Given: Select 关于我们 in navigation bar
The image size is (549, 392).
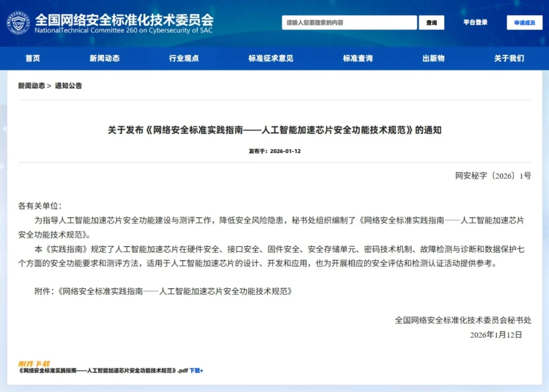Looking at the screenshot, I should coord(509,58).
